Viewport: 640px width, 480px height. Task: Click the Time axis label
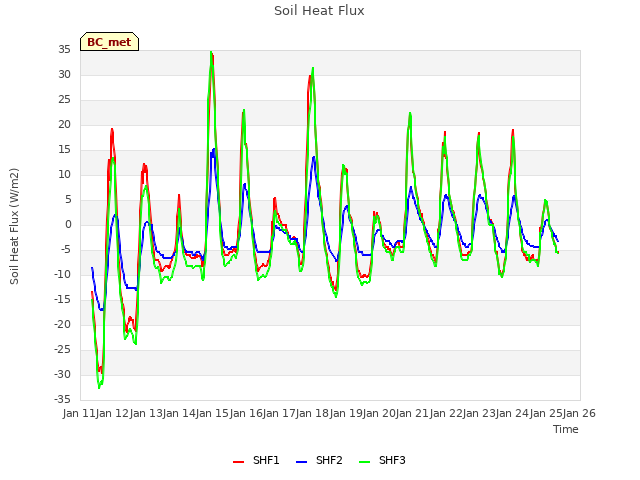(566, 429)
